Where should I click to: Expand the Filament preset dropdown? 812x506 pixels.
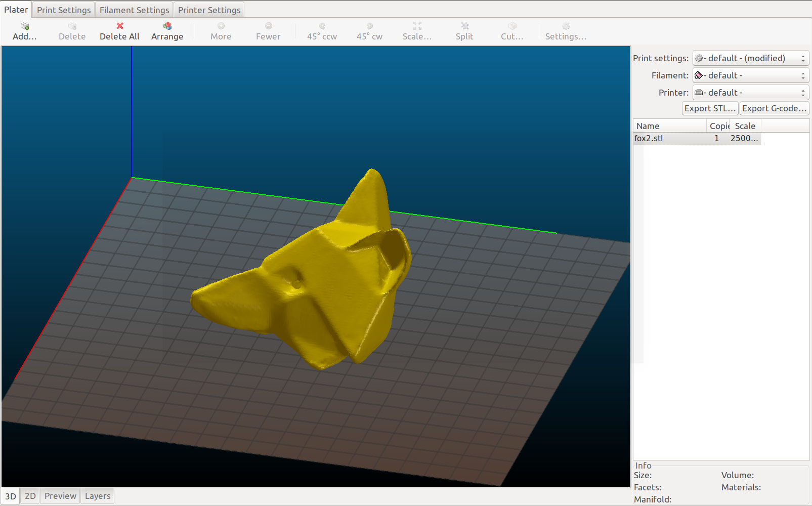click(751, 75)
